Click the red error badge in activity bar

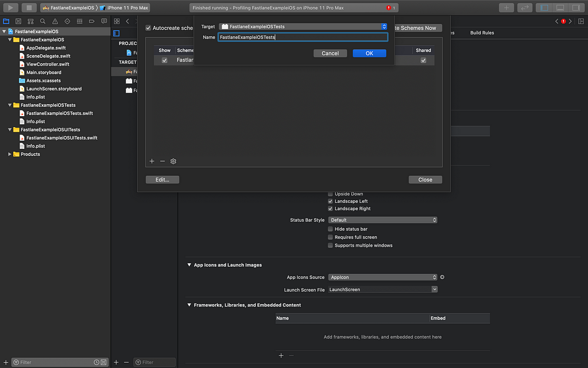tap(389, 8)
